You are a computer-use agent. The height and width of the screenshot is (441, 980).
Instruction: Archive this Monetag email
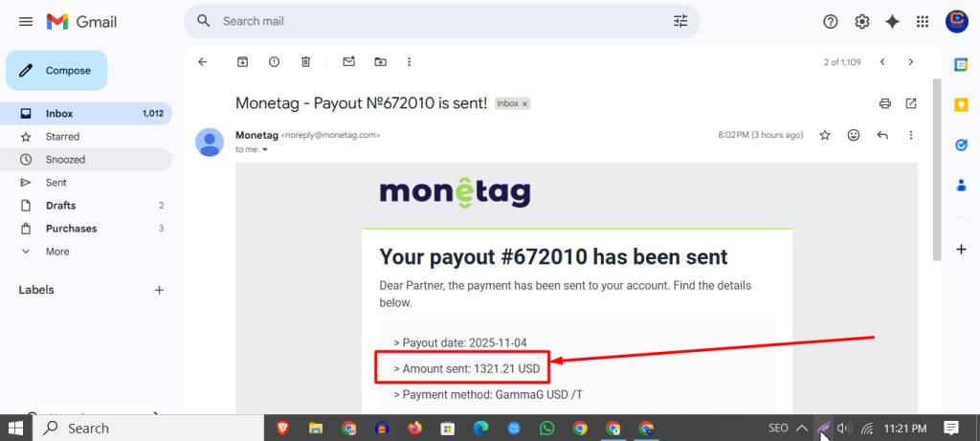(242, 62)
